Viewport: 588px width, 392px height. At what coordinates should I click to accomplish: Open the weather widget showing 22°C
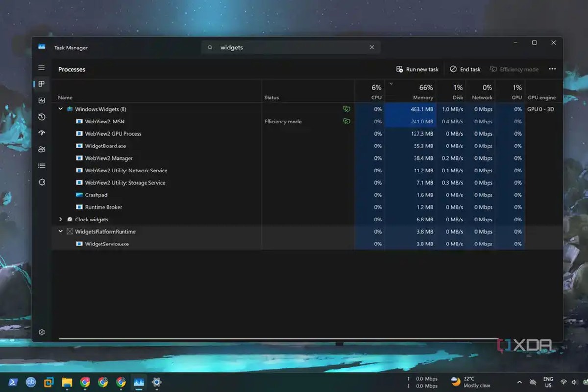coord(471,382)
